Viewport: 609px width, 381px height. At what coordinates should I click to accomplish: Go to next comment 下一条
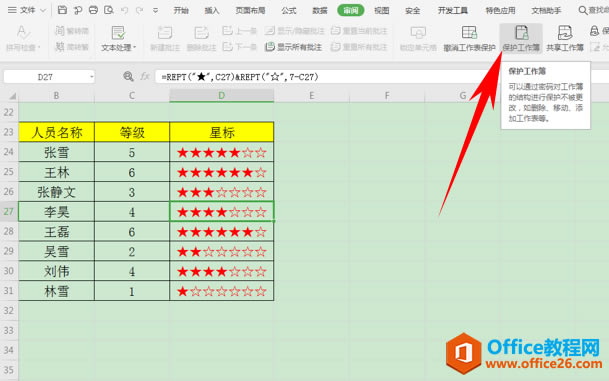click(x=239, y=47)
